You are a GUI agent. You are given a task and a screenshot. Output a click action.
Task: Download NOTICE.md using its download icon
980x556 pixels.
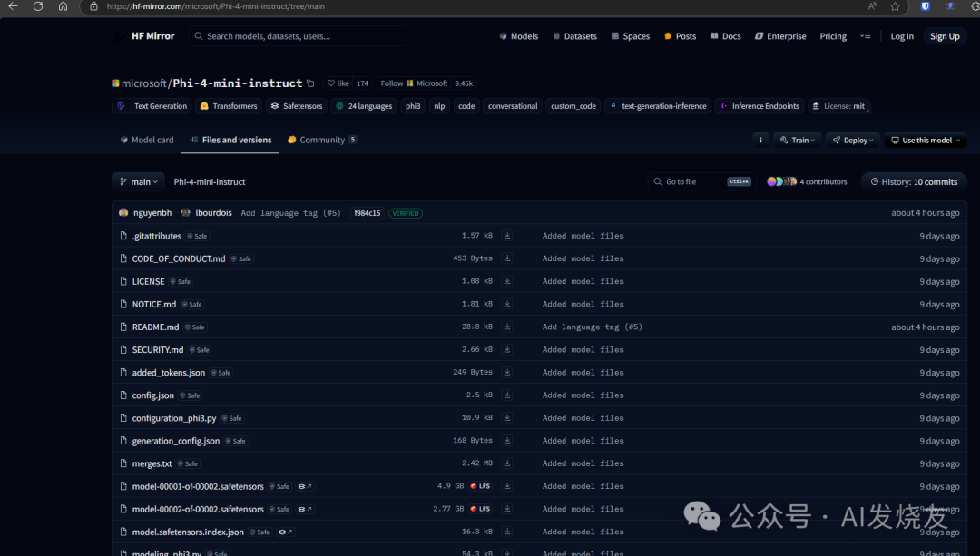click(507, 304)
